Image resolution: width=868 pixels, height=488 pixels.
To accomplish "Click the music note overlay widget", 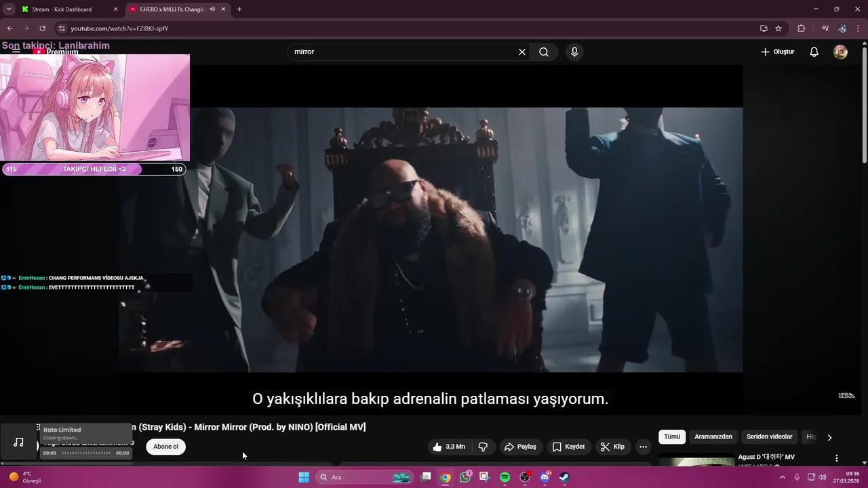I will 19,442.
